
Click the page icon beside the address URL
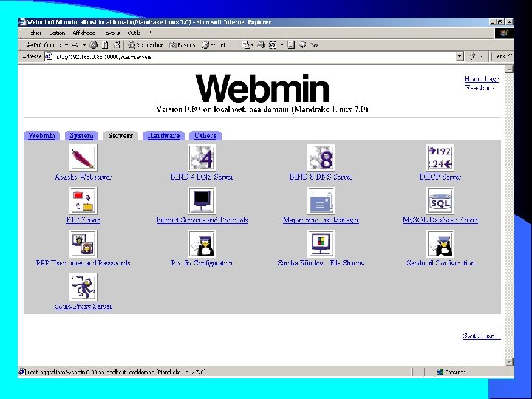49,57
